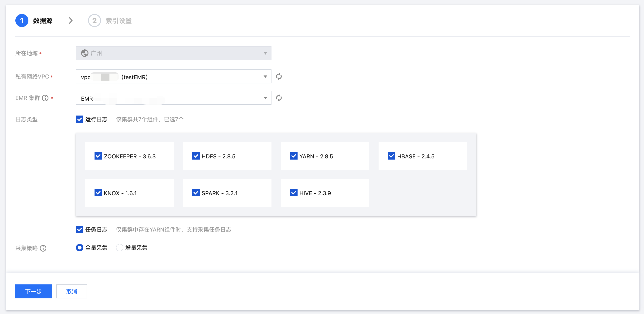This screenshot has height=314, width=644.
Task: Refresh the EMR cluster list
Action: click(x=279, y=98)
